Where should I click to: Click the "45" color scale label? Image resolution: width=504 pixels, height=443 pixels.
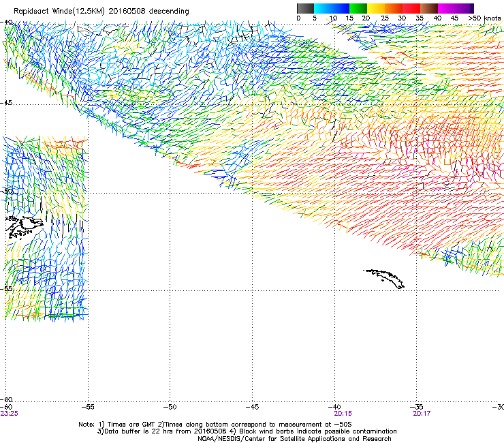tap(454, 18)
